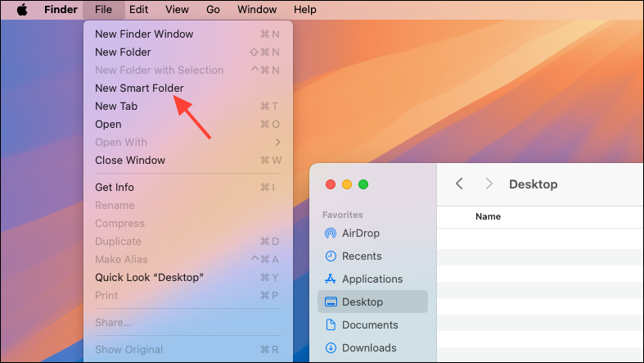Click the Favorites section heading

[x=343, y=215]
